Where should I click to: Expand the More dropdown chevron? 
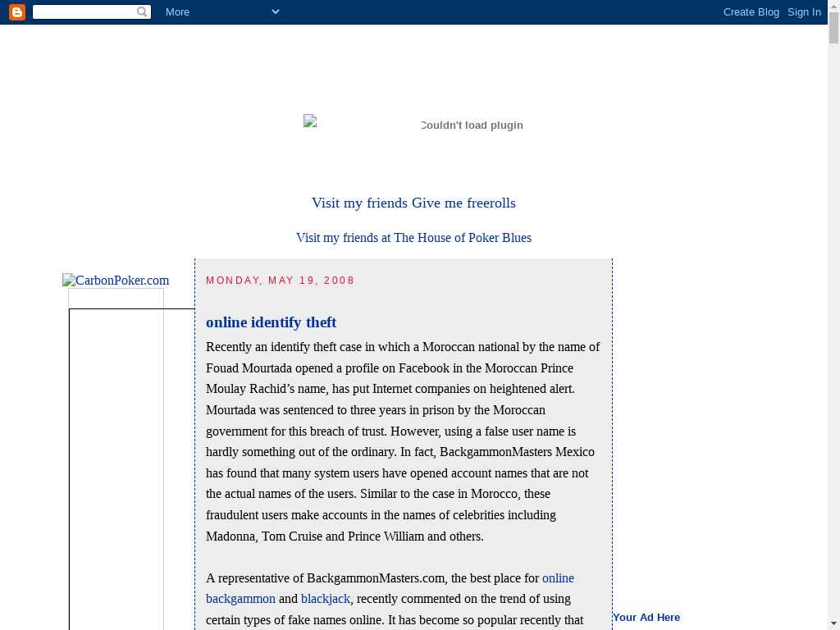[x=276, y=11]
